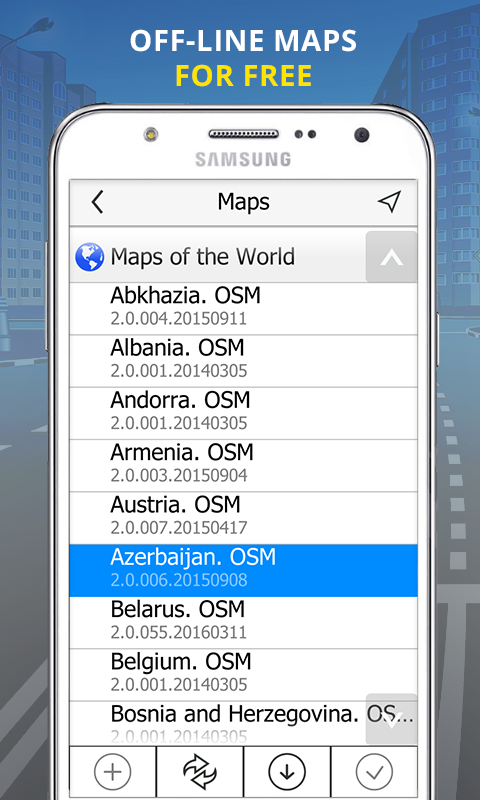The height and width of the screenshot is (800, 480).
Task: Tap the refresh arrows update button
Action: click(x=200, y=771)
